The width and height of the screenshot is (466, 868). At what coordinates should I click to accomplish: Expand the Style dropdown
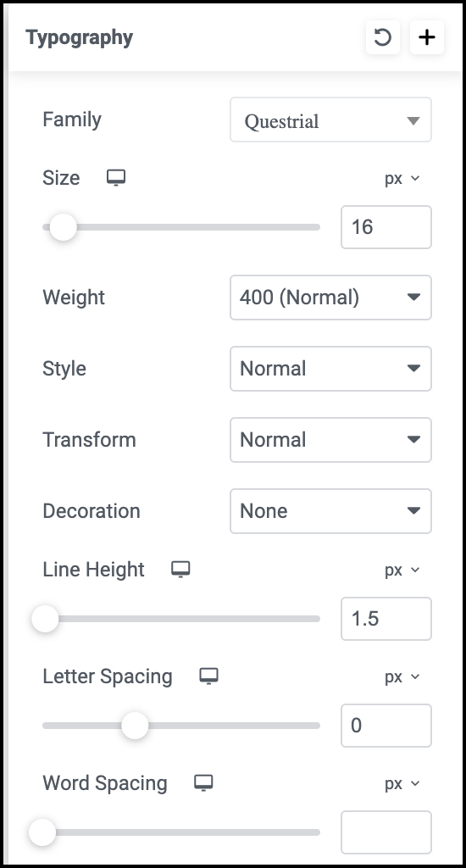pyautogui.click(x=331, y=369)
